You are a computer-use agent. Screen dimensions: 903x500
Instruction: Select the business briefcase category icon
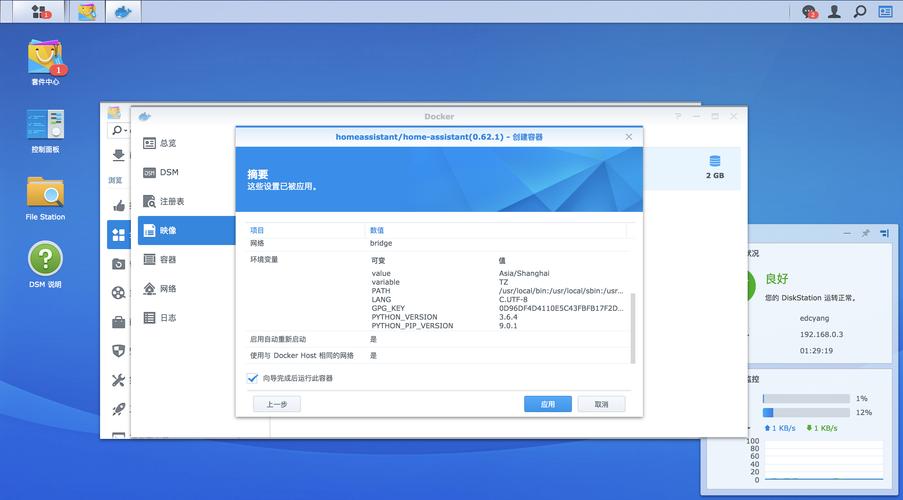119,322
